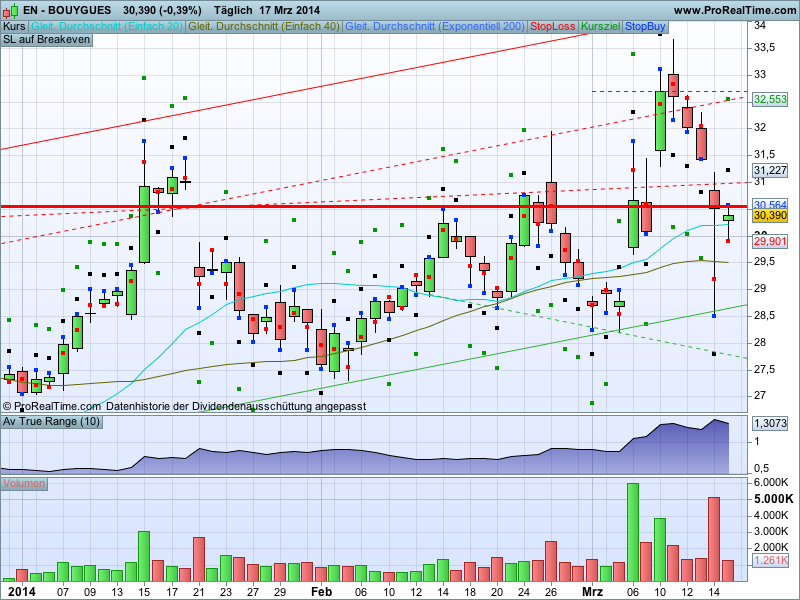Click the 2014 label on time axis
The height and width of the screenshot is (600, 800).
[x=22, y=592]
